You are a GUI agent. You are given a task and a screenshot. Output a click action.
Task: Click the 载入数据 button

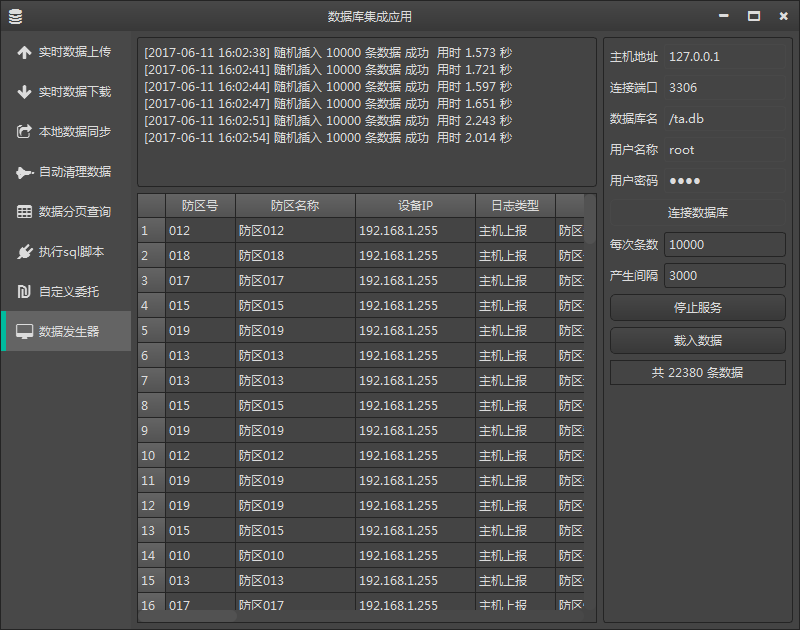pos(697,340)
